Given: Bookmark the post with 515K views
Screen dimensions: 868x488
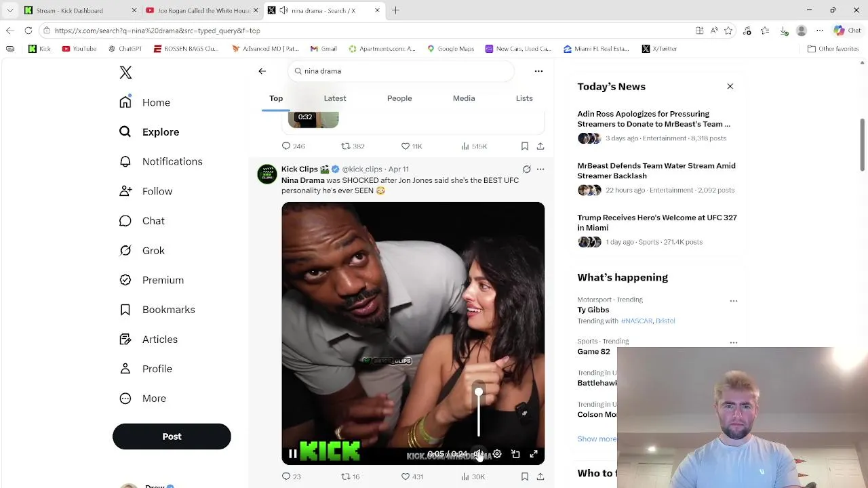Looking at the screenshot, I should point(525,146).
